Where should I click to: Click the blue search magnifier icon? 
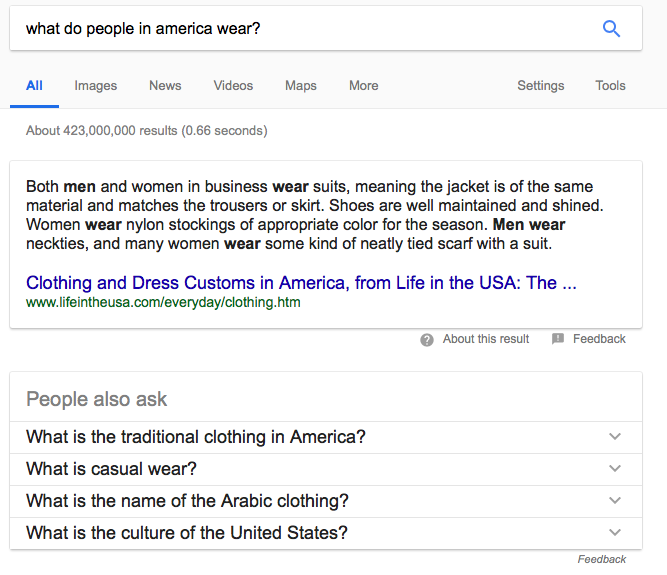click(612, 29)
